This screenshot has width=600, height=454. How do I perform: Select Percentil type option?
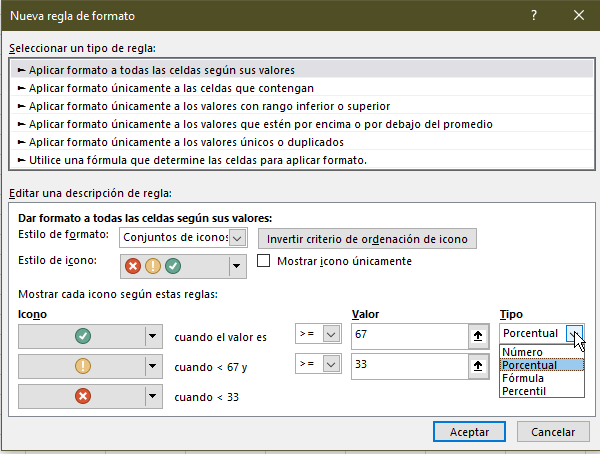(525, 391)
